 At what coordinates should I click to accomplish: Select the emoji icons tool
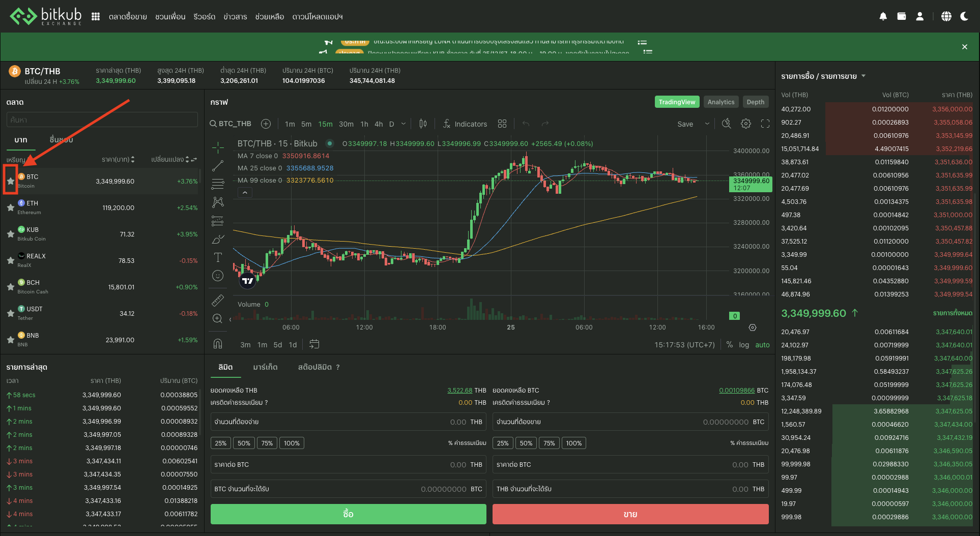(218, 276)
